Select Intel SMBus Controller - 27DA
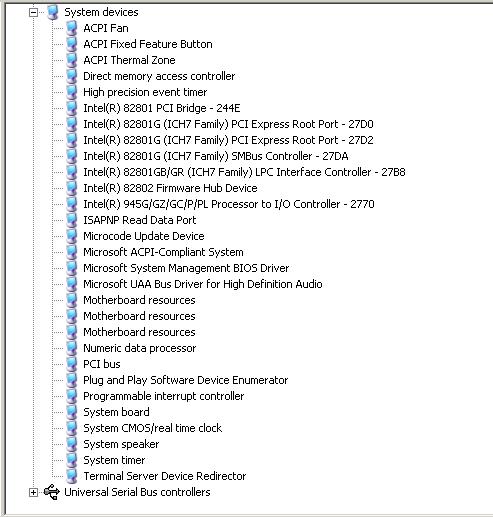493x517 pixels. click(x=216, y=156)
